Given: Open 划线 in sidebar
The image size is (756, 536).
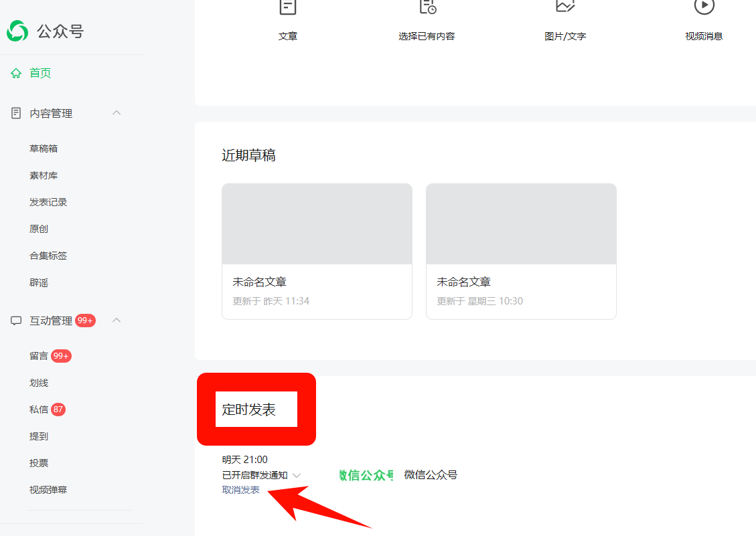Looking at the screenshot, I should pos(39,383).
